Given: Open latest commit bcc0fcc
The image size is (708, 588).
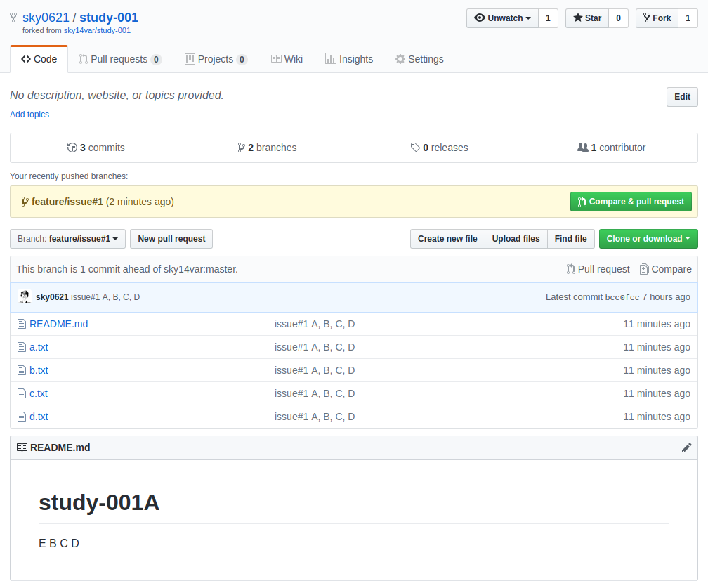Looking at the screenshot, I should [622, 297].
